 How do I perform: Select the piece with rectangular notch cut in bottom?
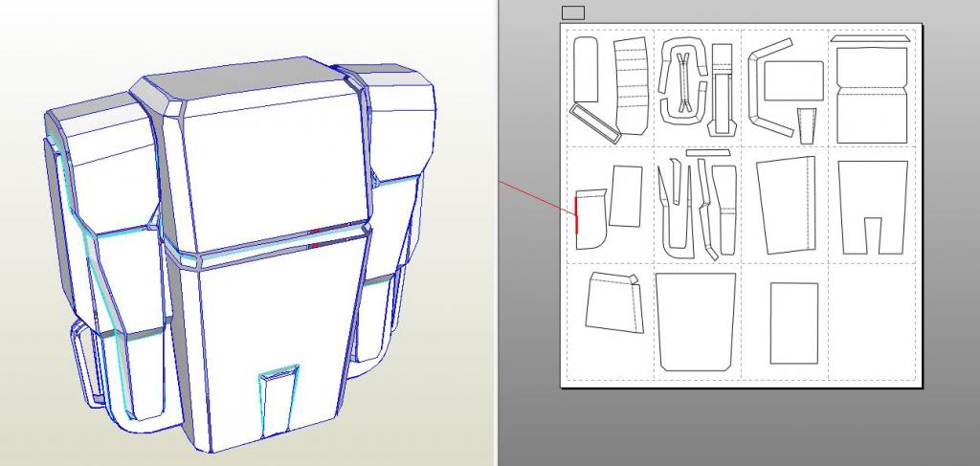click(873, 208)
